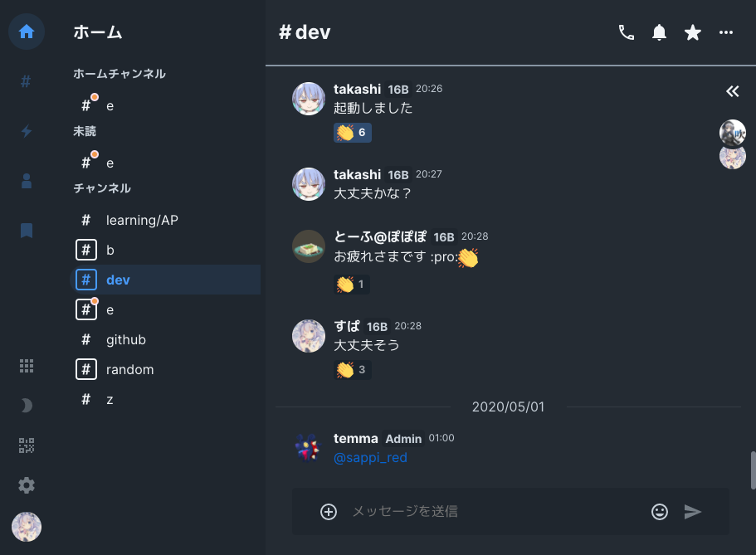Viewport: 756px width, 555px height.
Task: Start a call with the phone icon
Action: [626, 32]
